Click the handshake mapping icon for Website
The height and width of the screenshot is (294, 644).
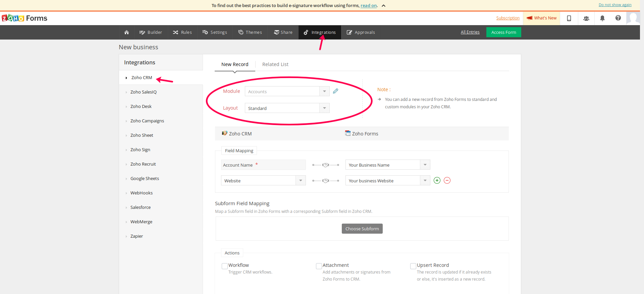(325, 181)
